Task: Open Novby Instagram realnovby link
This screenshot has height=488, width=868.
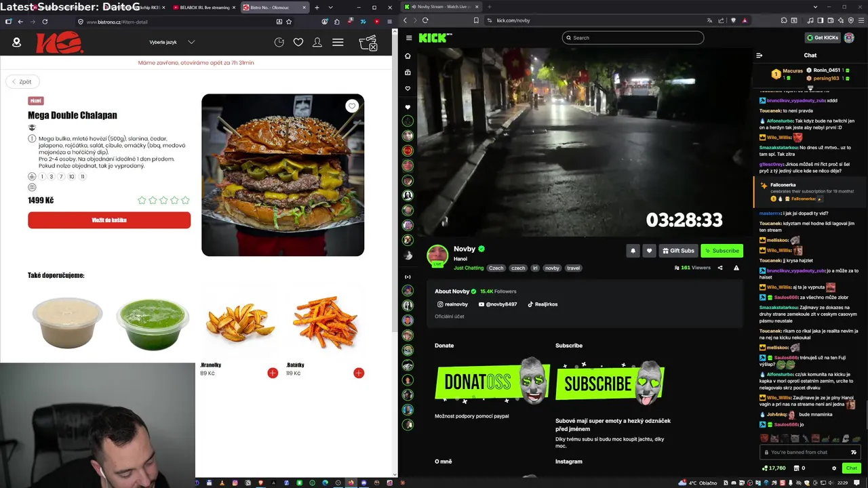Action: tap(452, 304)
